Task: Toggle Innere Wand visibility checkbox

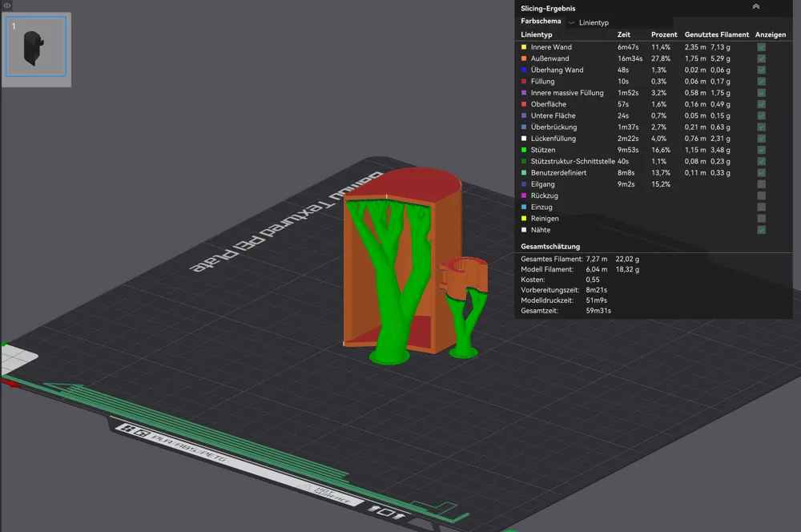Action: (x=761, y=47)
